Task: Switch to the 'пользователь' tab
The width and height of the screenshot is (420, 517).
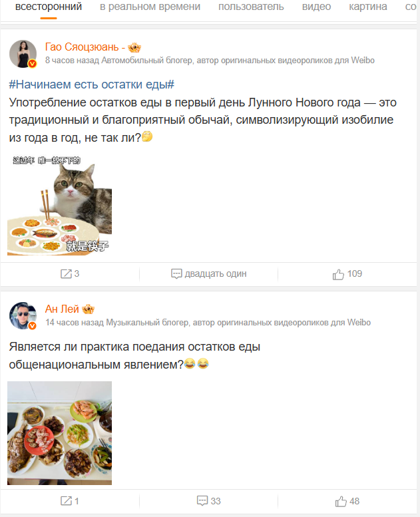Action: (x=251, y=7)
